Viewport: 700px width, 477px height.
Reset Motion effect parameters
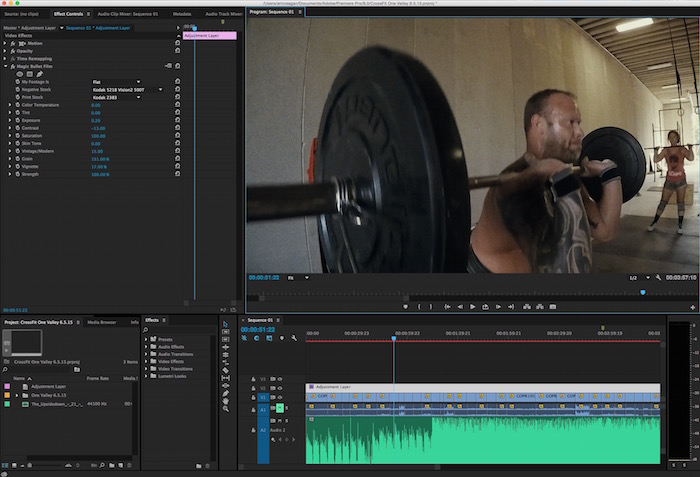pyautogui.click(x=177, y=43)
